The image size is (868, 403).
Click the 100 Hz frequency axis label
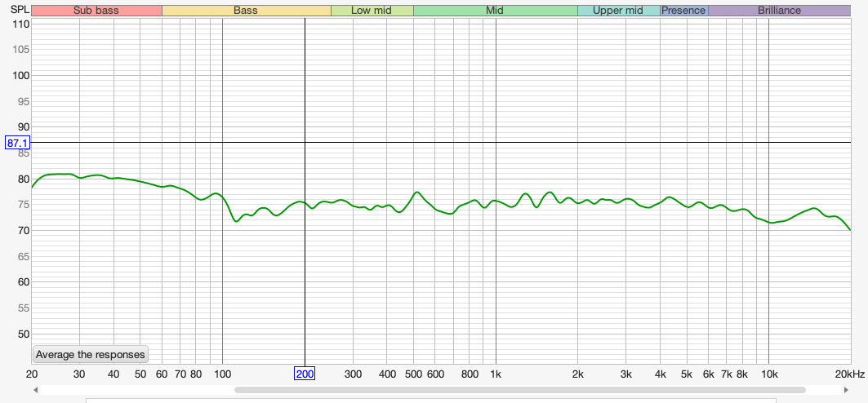coord(222,374)
